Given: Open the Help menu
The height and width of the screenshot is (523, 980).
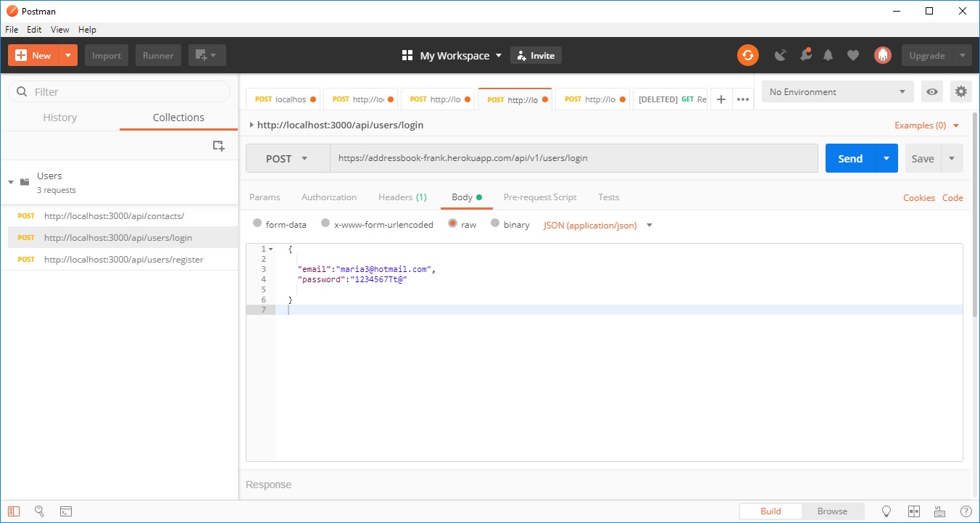Looking at the screenshot, I should 87,30.
